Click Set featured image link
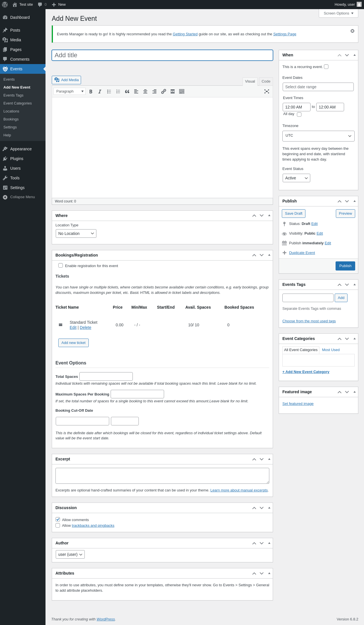This screenshot has width=364, height=625. (298, 404)
